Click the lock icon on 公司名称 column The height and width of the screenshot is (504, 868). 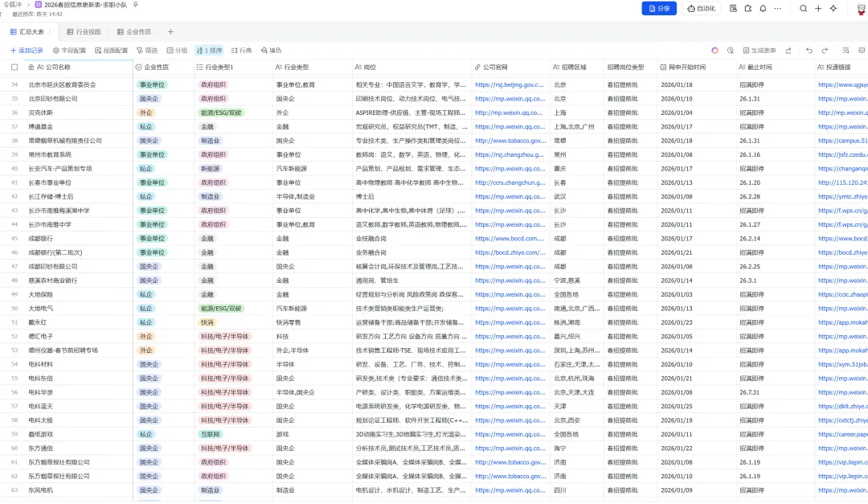pyautogui.click(x=31, y=67)
